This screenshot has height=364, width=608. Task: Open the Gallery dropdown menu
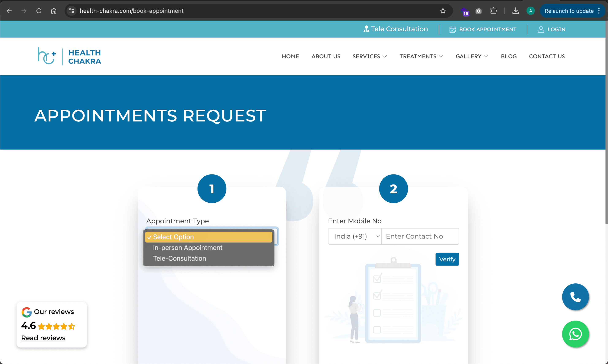(472, 57)
